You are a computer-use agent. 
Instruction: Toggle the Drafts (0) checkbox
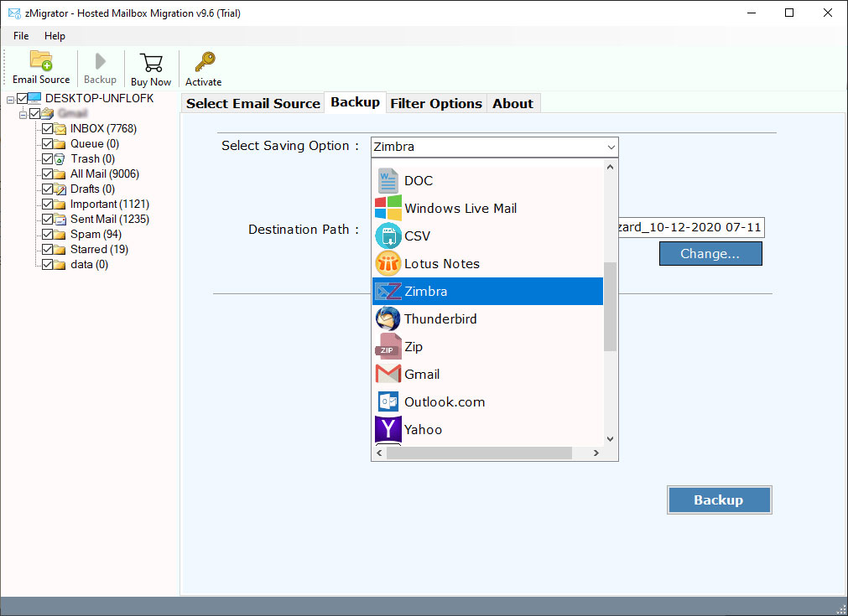pos(48,189)
